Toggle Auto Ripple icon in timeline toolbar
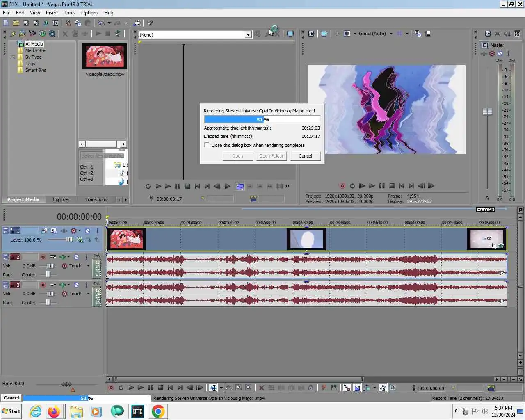 pyautogui.click(x=367, y=388)
